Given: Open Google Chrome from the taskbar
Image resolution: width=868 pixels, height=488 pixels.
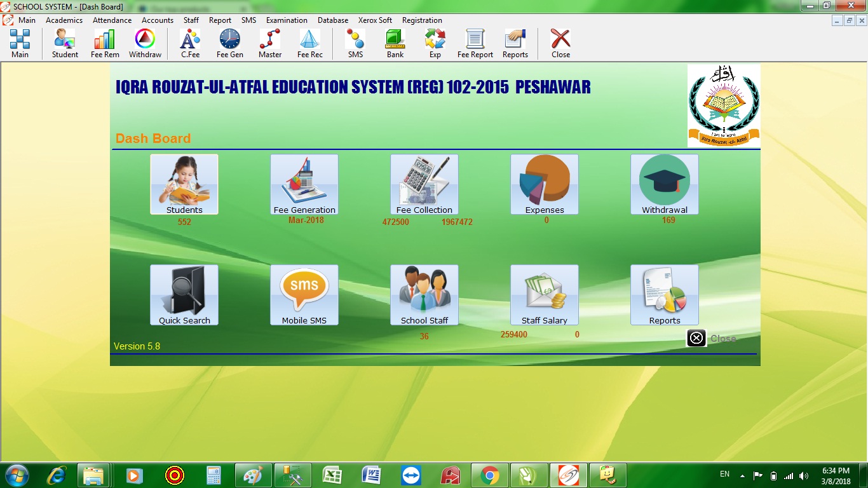Looking at the screenshot, I should 489,475.
